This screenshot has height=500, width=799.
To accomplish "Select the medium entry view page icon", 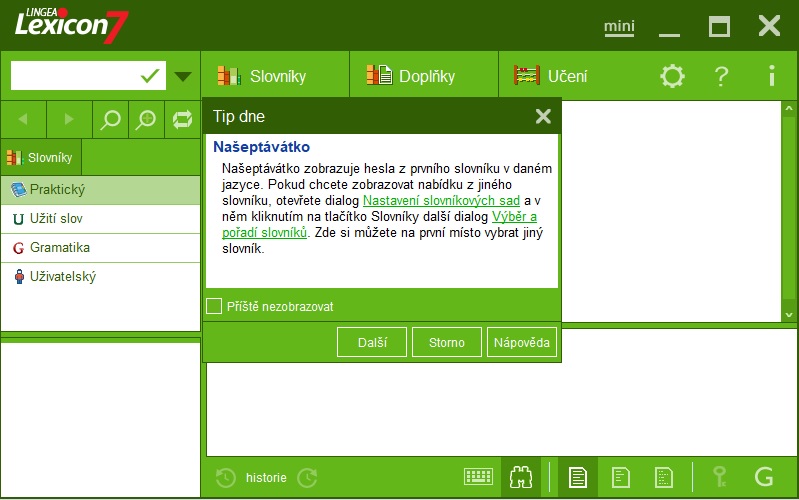I will tap(621, 478).
